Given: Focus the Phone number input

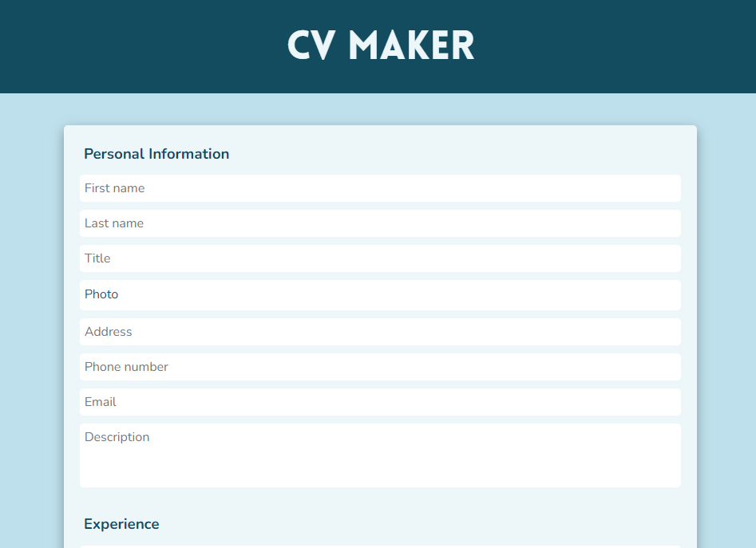Looking at the screenshot, I should click(380, 367).
